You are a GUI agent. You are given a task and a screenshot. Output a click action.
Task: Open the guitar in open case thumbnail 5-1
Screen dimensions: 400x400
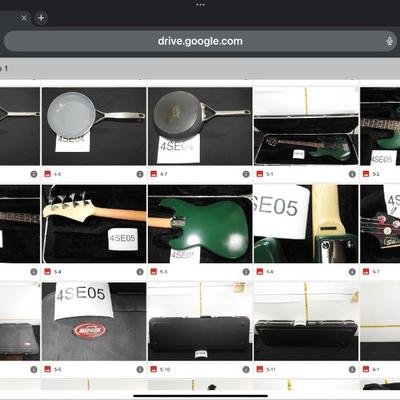click(306, 126)
